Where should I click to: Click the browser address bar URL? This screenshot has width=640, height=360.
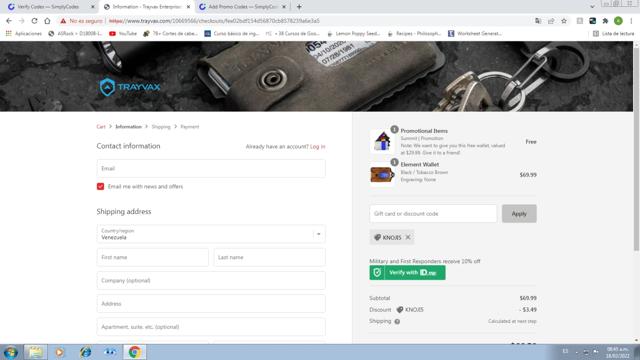214,21
